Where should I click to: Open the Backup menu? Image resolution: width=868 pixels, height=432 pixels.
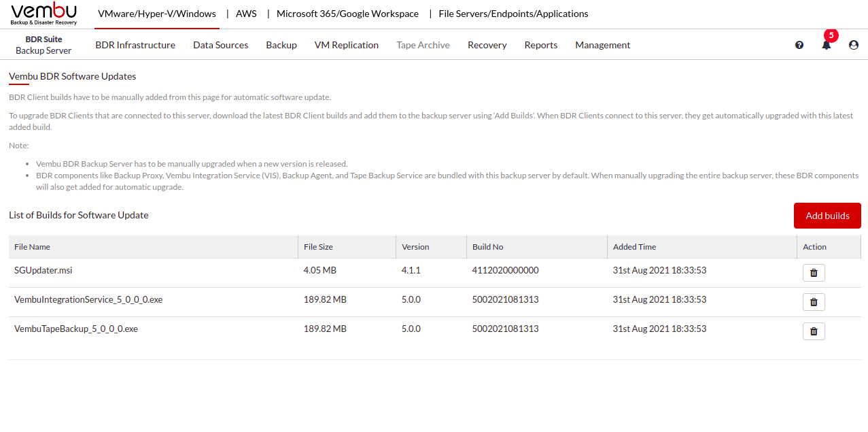[x=281, y=45]
